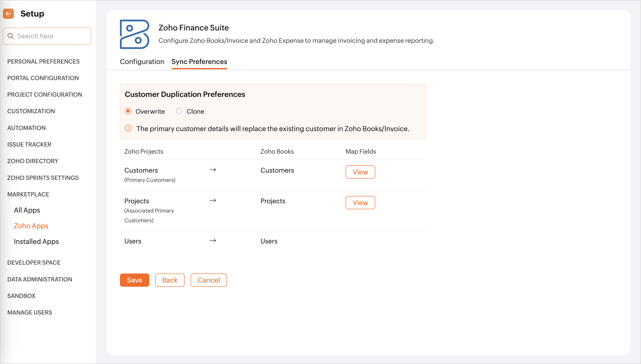View the Projects field mapping
Image resolution: width=641 pixels, height=364 pixels.
pos(360,203)
